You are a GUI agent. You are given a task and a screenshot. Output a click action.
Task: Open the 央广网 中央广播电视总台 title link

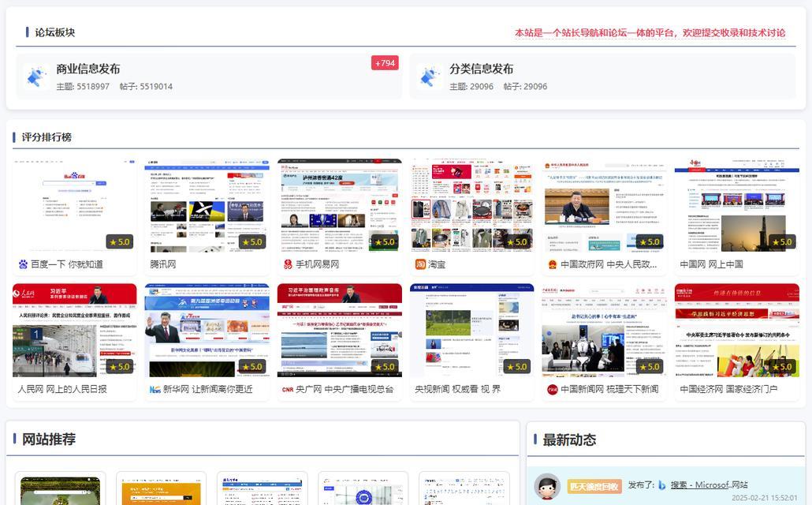point(345,389)
